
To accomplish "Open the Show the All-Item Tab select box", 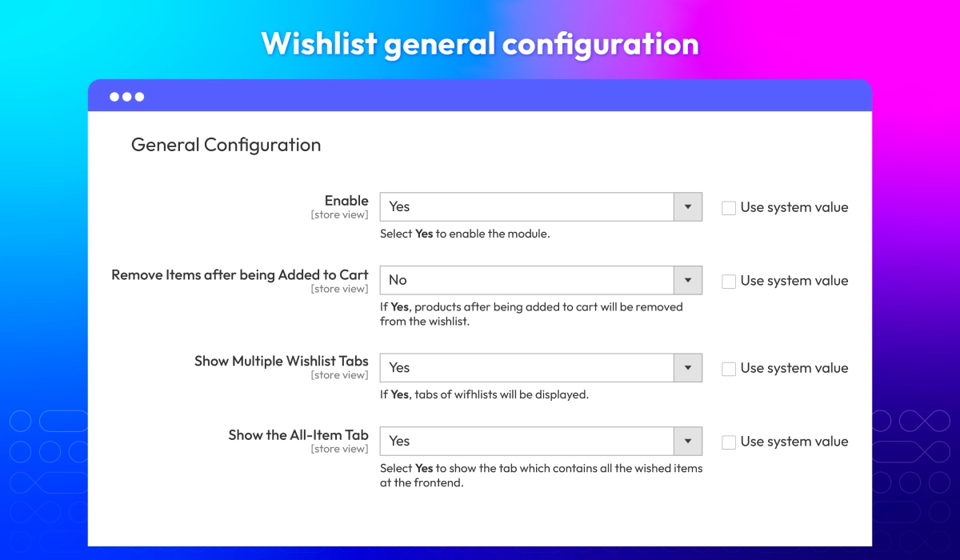I will [x=526, y=442].
